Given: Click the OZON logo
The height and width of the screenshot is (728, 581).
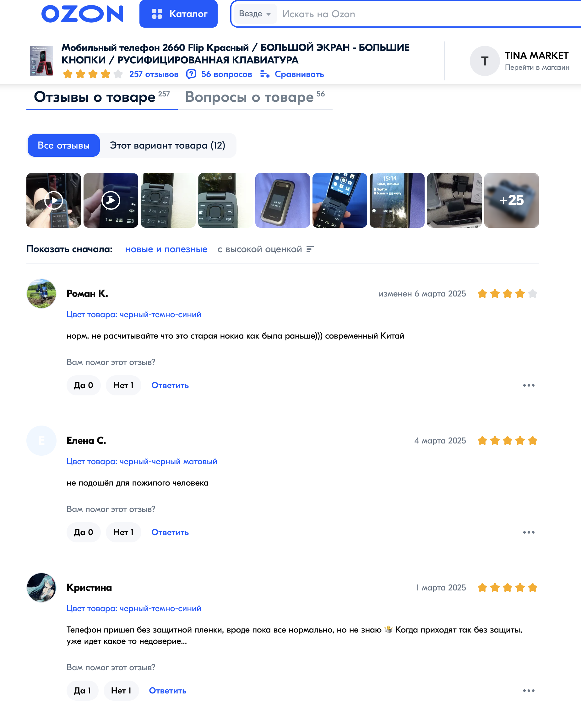Looking at the screenshot, I should point(82,14).
